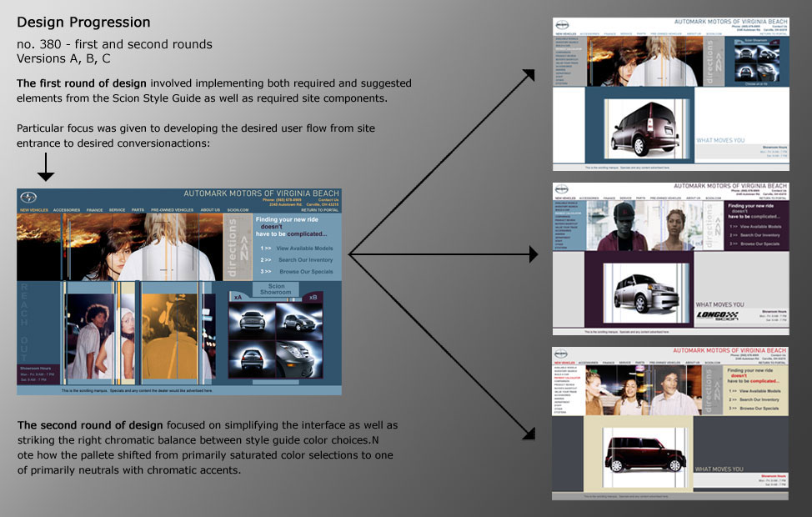Image resolution: width=812 pixels, height=517 pixels.
Task: Click the silver Scion xB car image in purple mockup
Action: (646, 294)
